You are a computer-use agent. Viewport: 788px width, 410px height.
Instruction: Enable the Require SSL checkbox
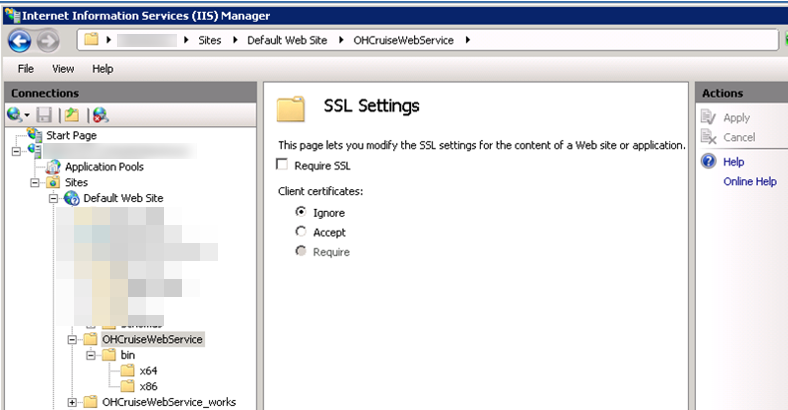(x=282, y=165)
